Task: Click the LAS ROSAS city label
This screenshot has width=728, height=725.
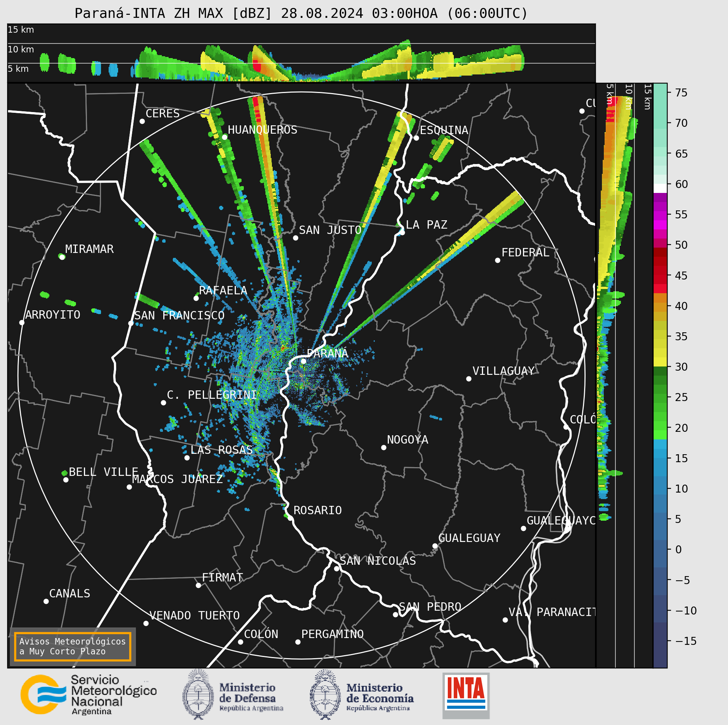Action: 221,450
